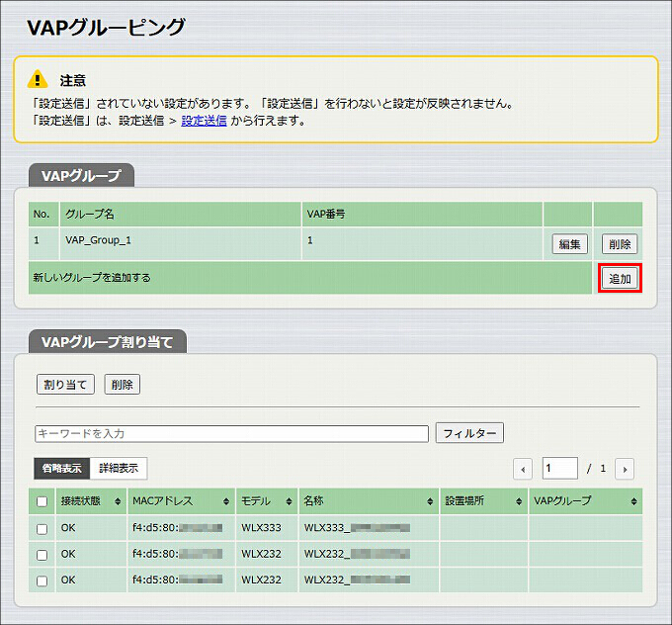Check the WLX333 device row checkbox
Image resolution: width=672 pixels, height=625 pixels.
pos(42,528)
